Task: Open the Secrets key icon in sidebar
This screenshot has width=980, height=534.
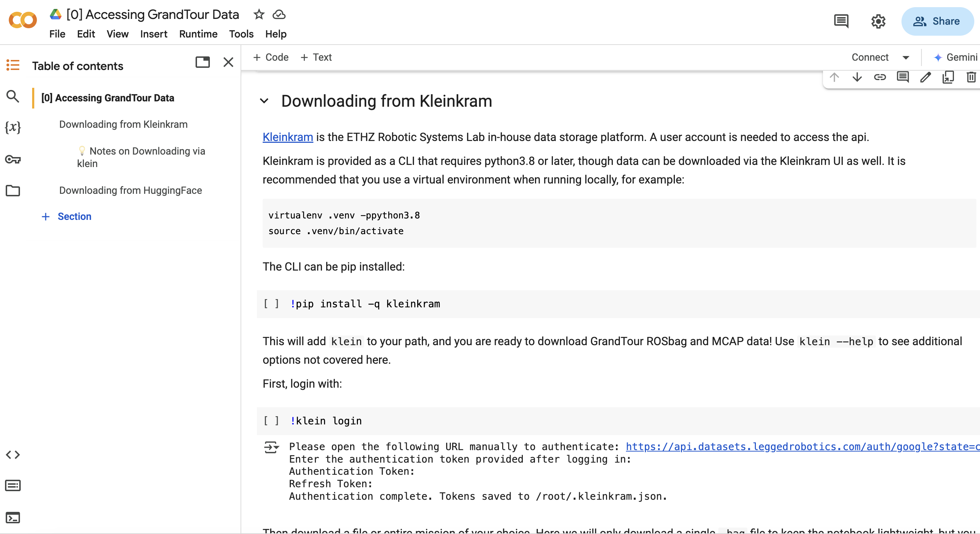Action: point(13,159)
